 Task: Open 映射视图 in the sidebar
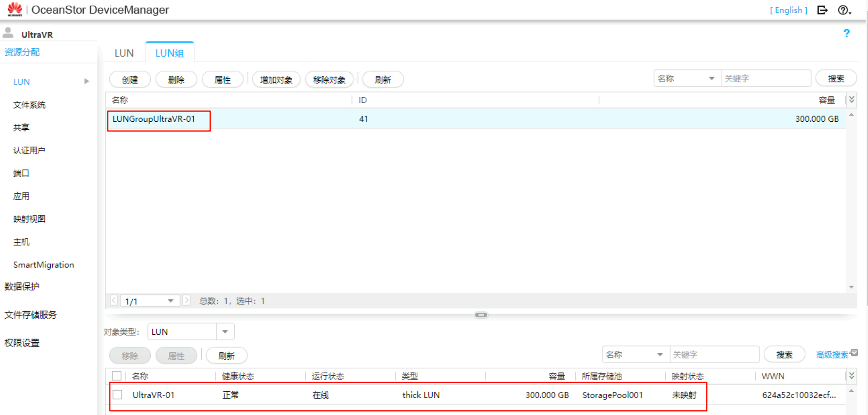(x=29, y=219)
